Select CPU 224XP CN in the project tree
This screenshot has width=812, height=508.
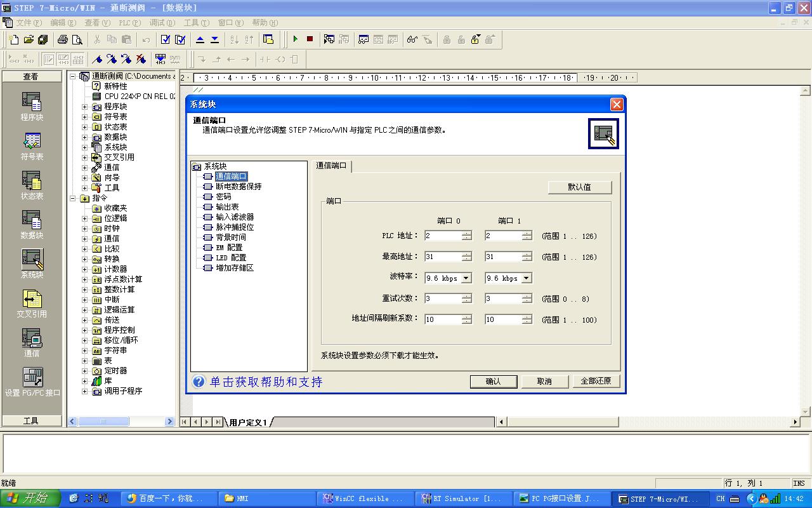pyautogui.click(x=140, y=97)
